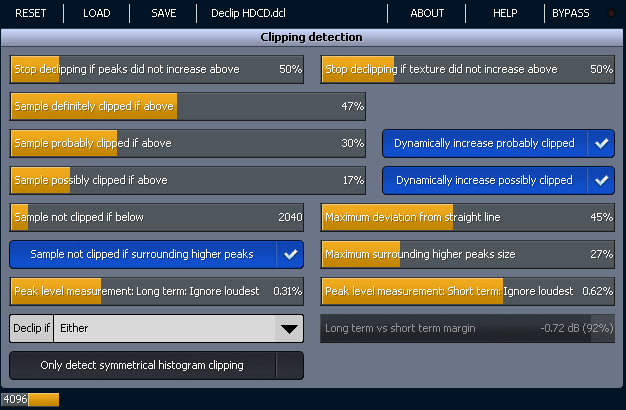Screen dimensions: 626x410
Task: Toggle Sample not clipped if surrounding higher peaks
Action: pos(156,254)
